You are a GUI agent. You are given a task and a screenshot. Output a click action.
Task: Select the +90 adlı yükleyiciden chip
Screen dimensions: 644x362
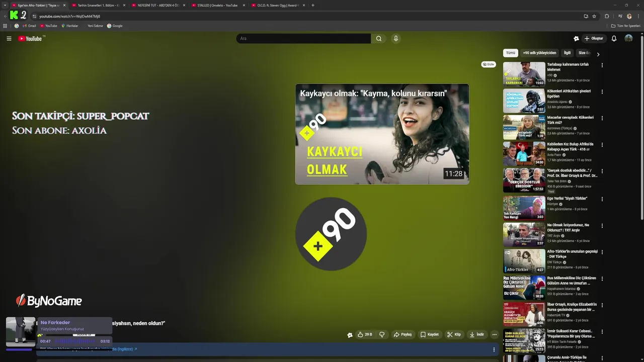point(539,53)
